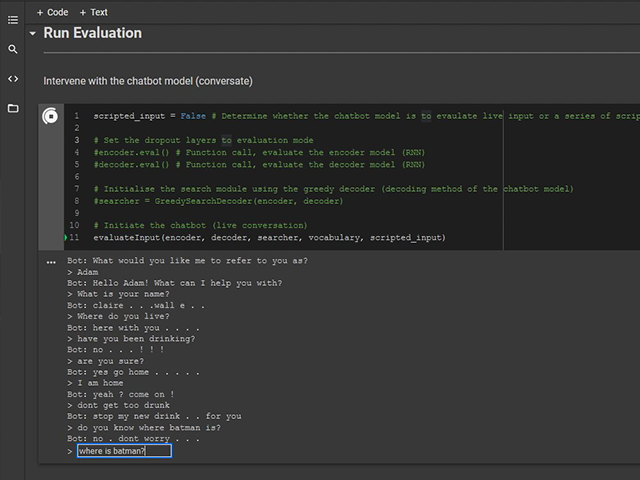Place cursor on the evaluateInput code line
Screen dimensions: 640x480
[x=269, y=238]
